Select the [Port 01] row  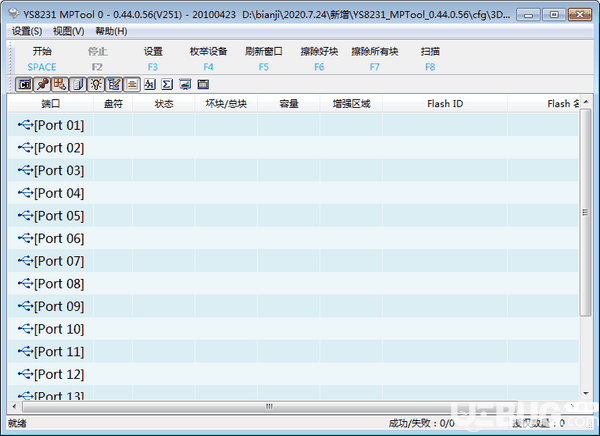click(x=293, y=125)
